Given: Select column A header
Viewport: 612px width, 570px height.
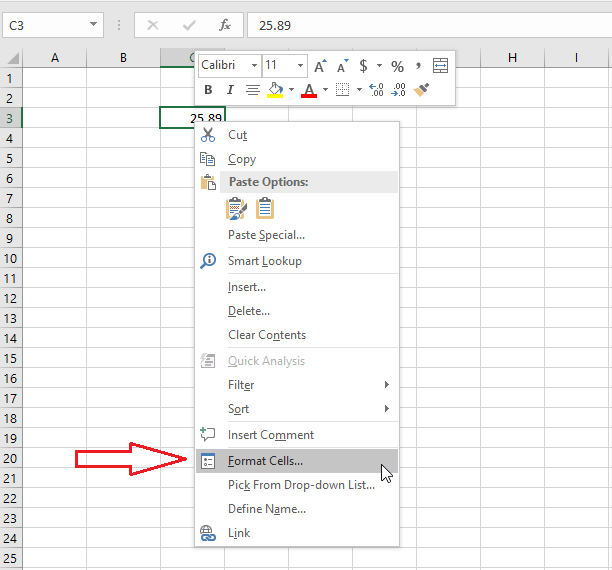Looking at the screenshot, I should pyautogui.click(x=55, y=58).
